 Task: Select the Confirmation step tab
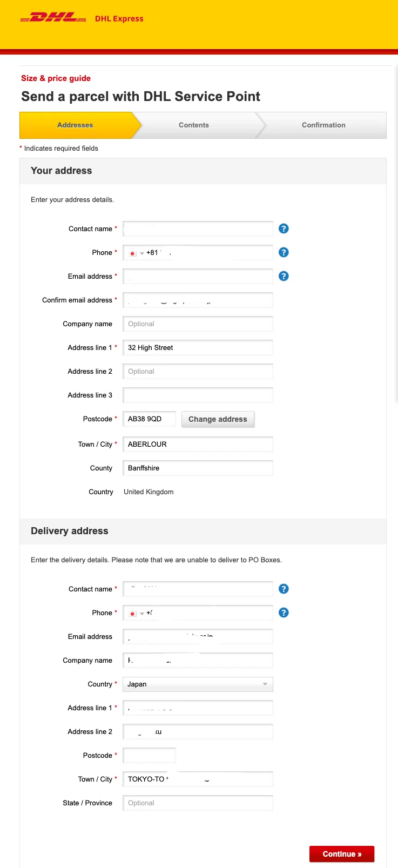(x=323, y=125)
